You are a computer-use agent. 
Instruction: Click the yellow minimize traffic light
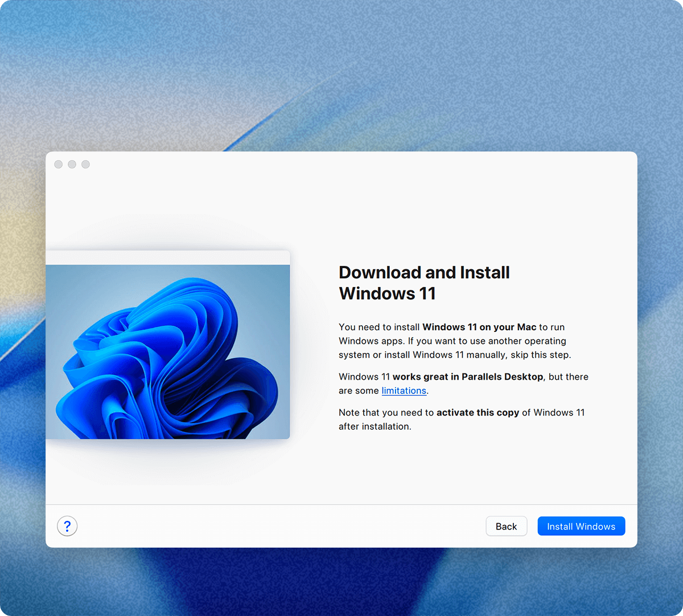pyautogui.click(x=72, y=164)
